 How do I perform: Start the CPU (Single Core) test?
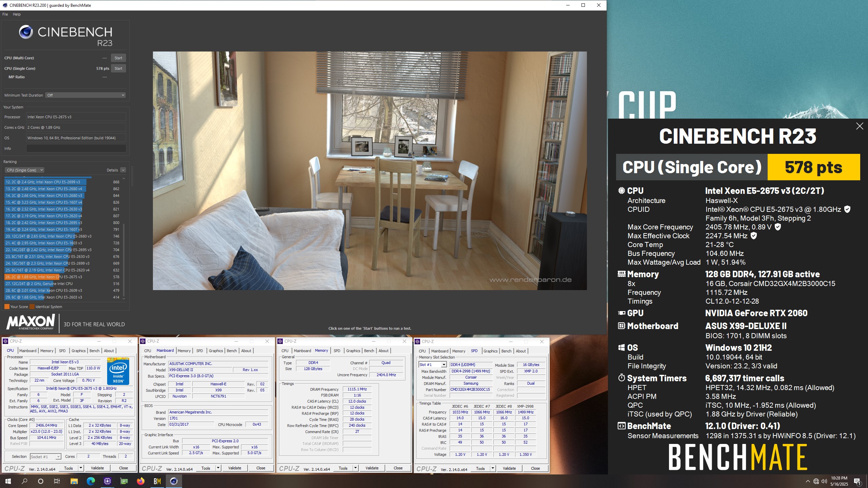click(118, 68)
